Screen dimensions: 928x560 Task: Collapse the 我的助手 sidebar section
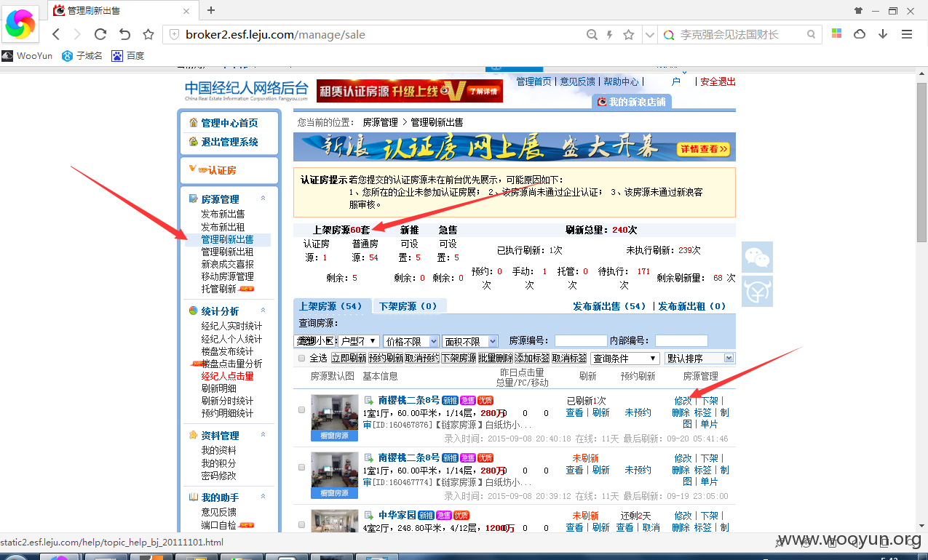point(263,497)
